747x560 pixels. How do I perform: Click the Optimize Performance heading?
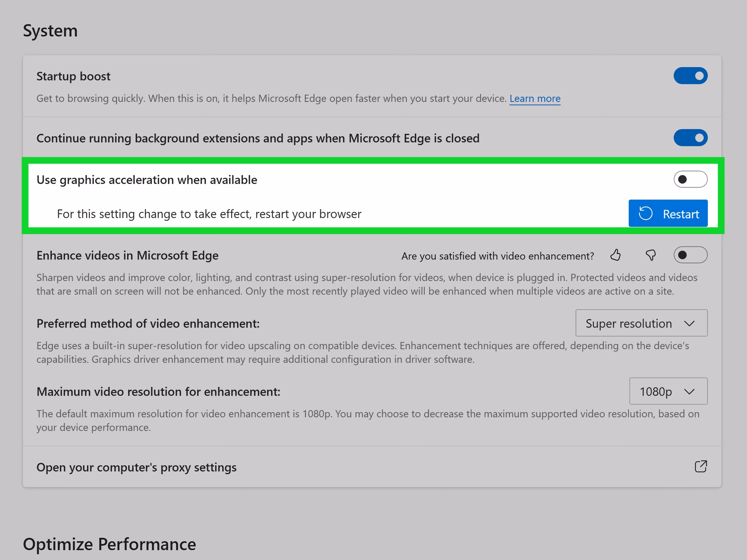click(x=109, y=544)
